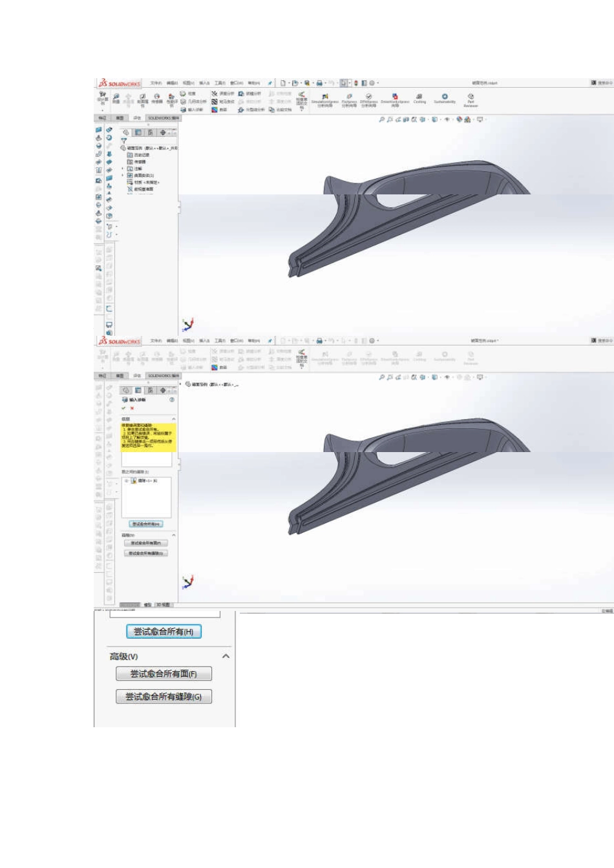Click the 测量 tool in the upper ribbon
Screen dimensions: 614x868
click(x=116, y=99)
